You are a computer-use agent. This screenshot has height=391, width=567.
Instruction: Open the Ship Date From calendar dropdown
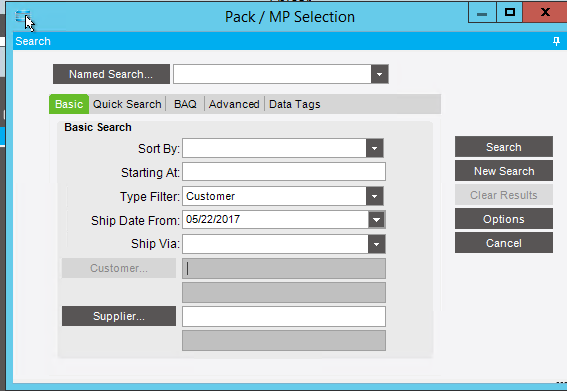click(x=376, y=220)
